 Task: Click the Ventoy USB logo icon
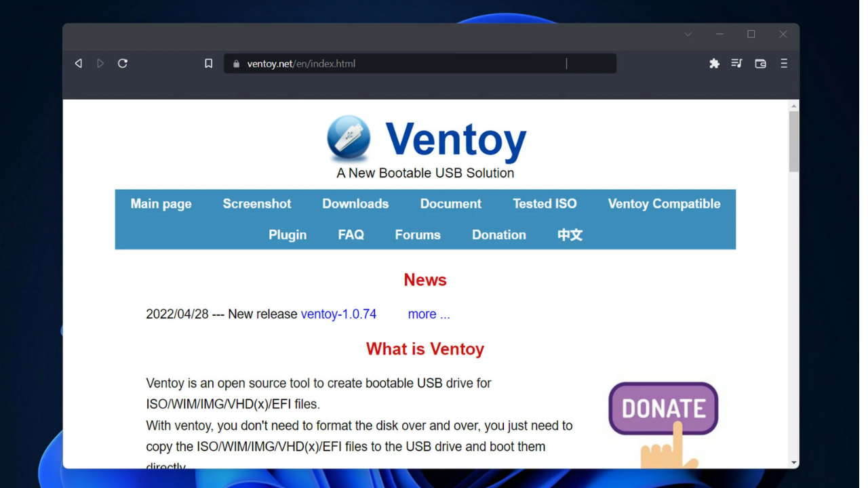point(349,138)
